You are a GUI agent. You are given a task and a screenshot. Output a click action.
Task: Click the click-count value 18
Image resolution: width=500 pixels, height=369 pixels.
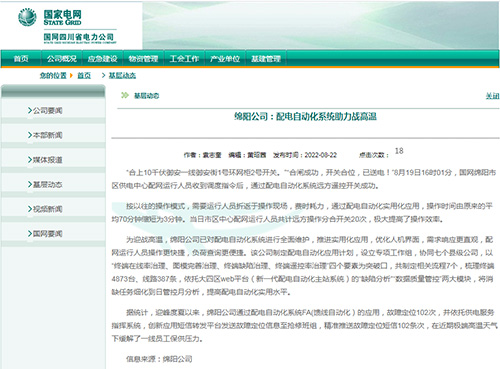(x=399, y=151)
